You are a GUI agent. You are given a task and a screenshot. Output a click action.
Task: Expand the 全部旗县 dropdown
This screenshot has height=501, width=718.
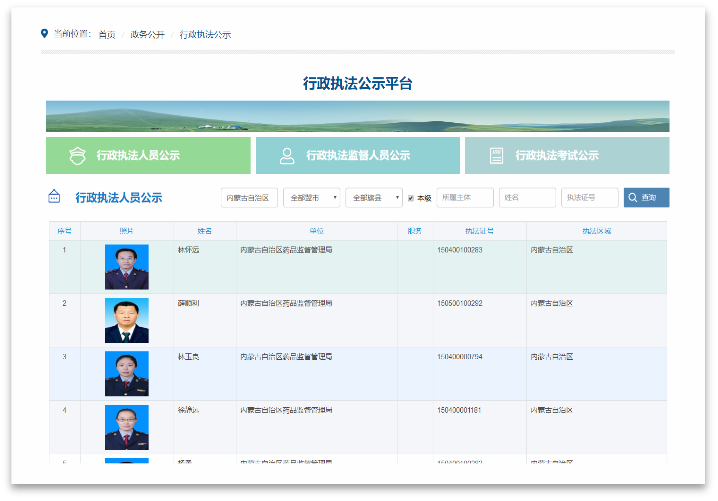373,198
